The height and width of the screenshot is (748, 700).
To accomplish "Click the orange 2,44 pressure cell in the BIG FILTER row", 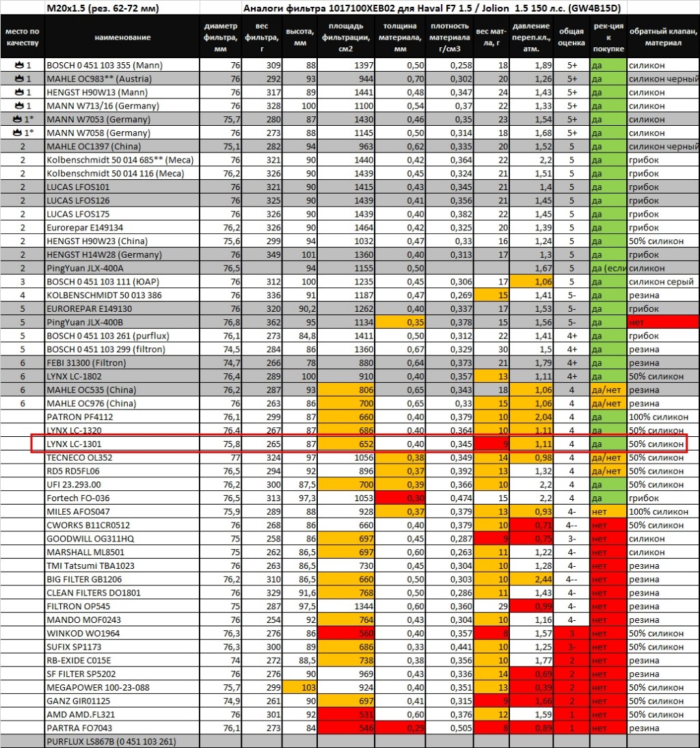I will 531,578.
